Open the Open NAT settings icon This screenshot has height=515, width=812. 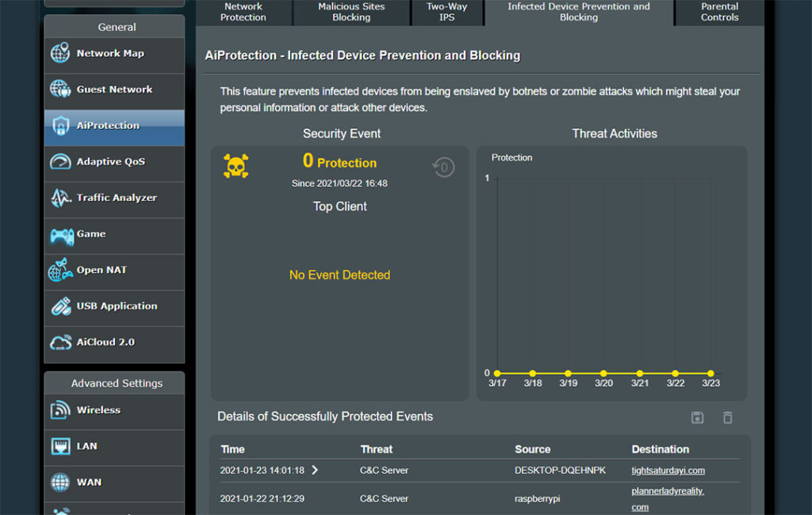click(x=59, y=272)
